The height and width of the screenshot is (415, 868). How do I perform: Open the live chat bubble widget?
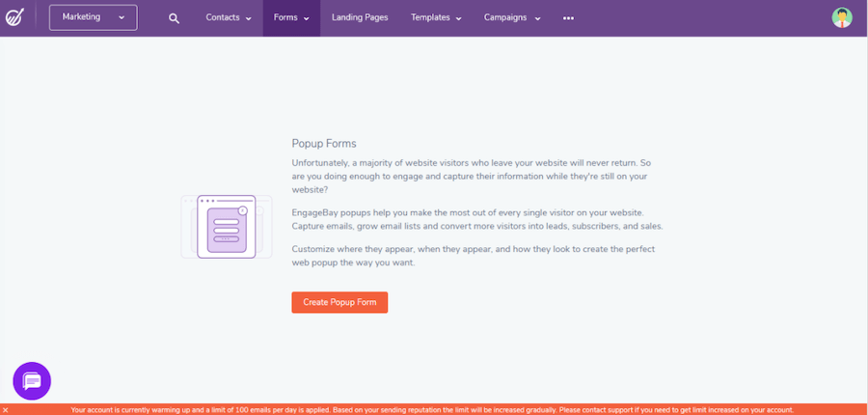point(32,380)
